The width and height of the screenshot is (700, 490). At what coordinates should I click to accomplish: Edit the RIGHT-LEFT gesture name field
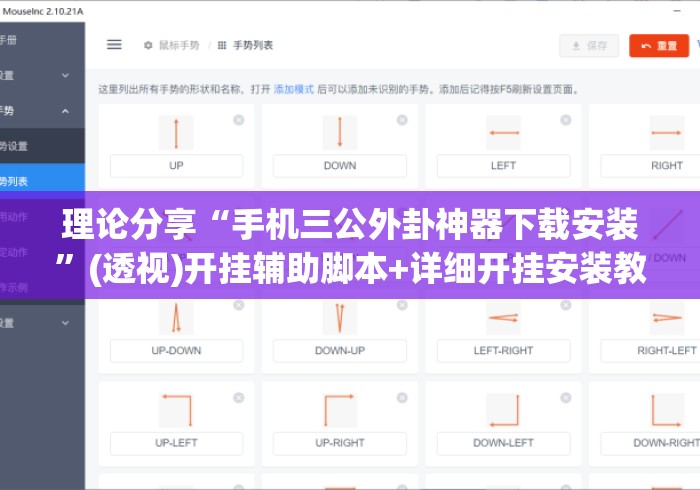(650, 351)
